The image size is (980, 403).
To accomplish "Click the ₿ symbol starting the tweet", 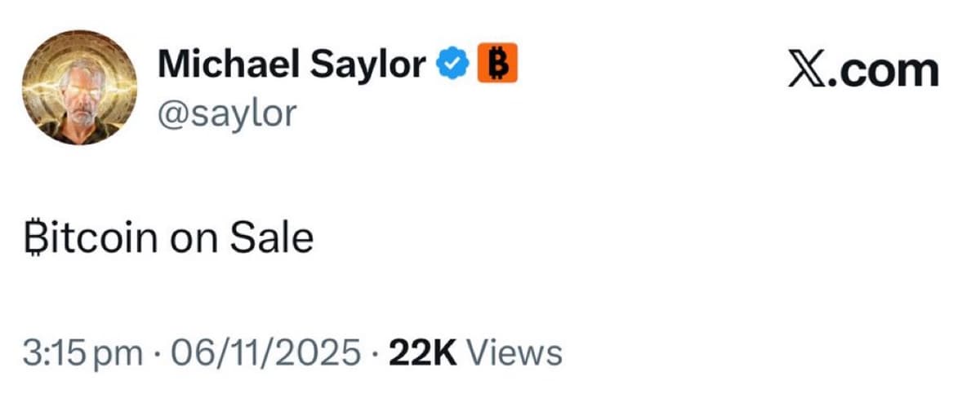I will [33, 238].
